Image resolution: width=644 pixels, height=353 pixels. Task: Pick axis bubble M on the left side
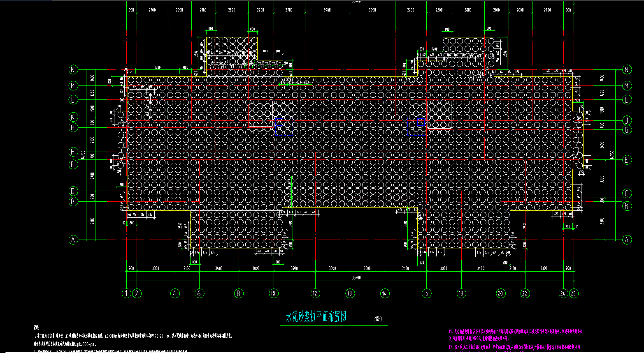pyautogui.click(x=73, y=85)
